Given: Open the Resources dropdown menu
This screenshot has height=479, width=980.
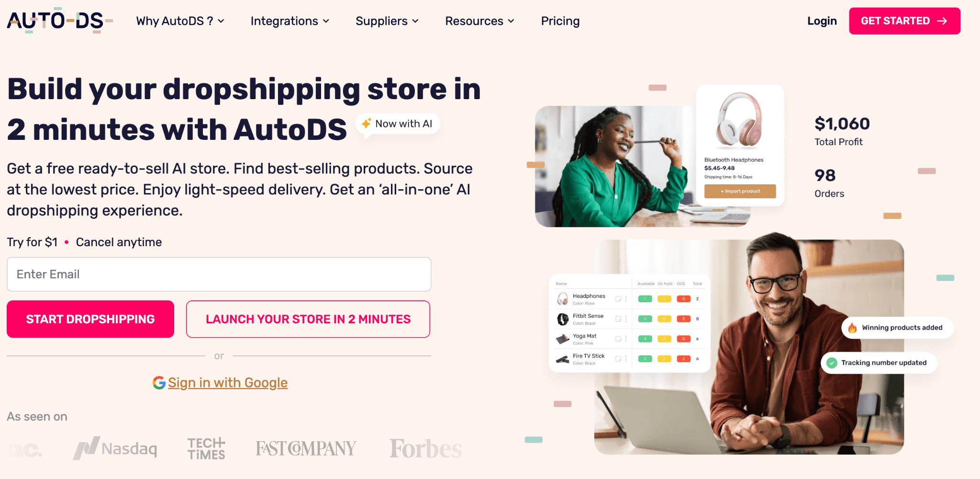Looking at the screenshot, I should (479, 21).
